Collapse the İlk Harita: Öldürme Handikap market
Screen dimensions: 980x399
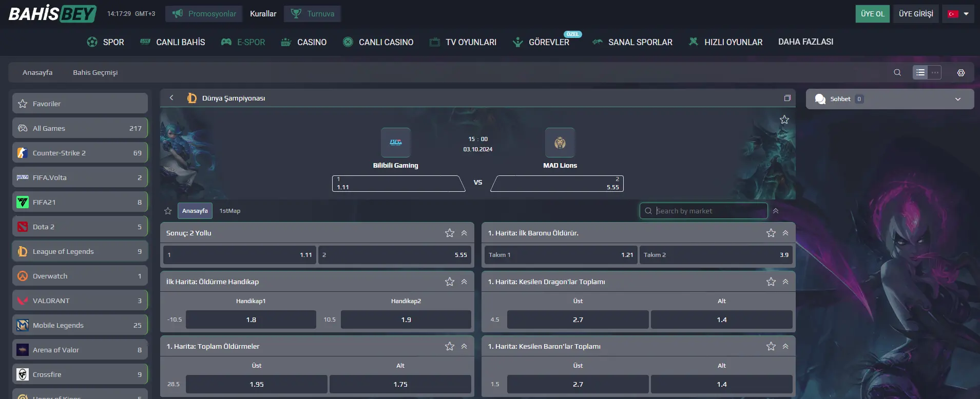coord(464,282)
